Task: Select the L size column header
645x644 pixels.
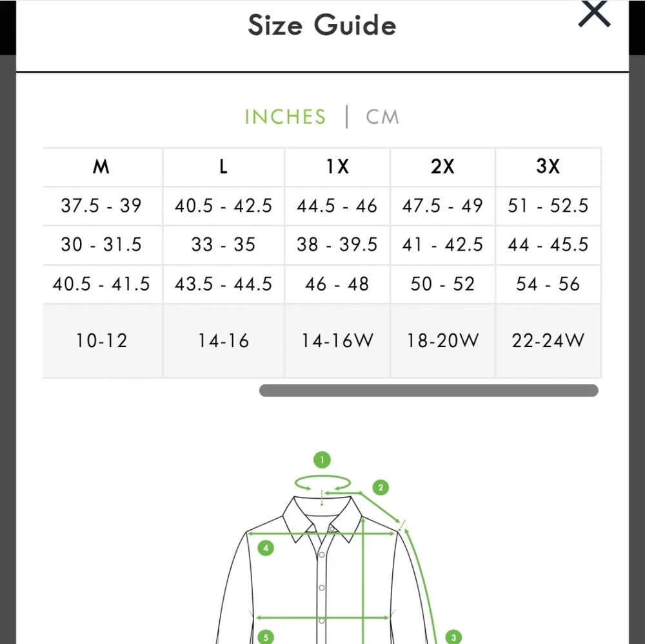Action: 223,167
